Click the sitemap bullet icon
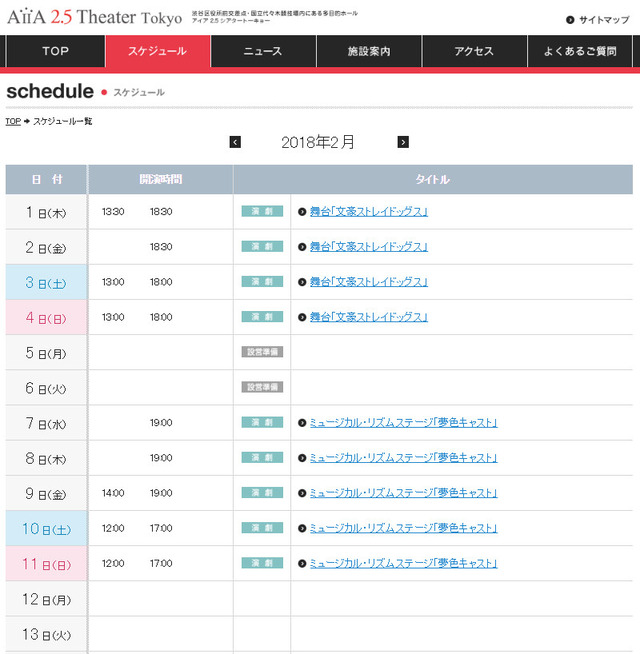 click(x=570, y=20)
